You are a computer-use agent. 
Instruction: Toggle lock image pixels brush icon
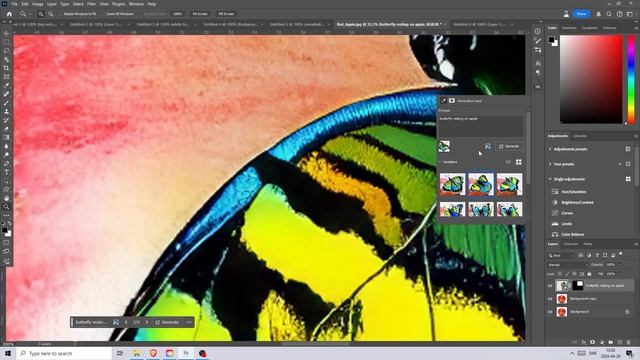coord(567,274)
